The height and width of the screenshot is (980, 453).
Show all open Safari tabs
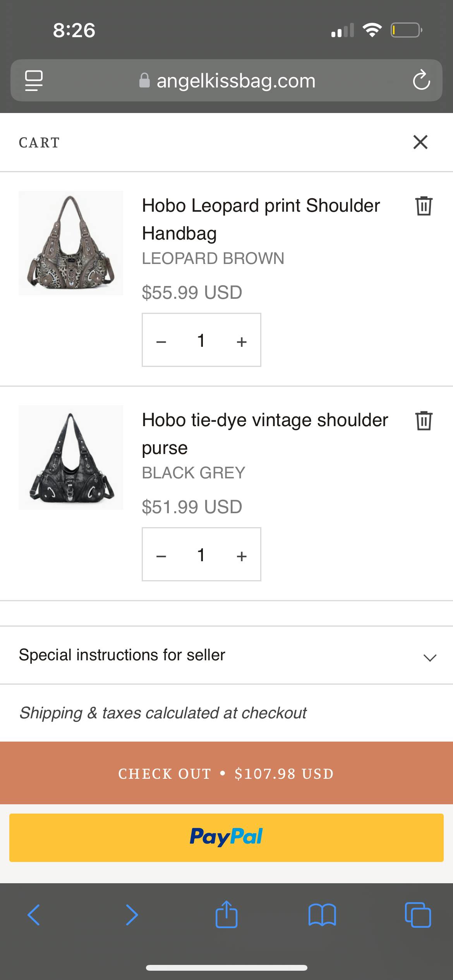coord(418,915)
